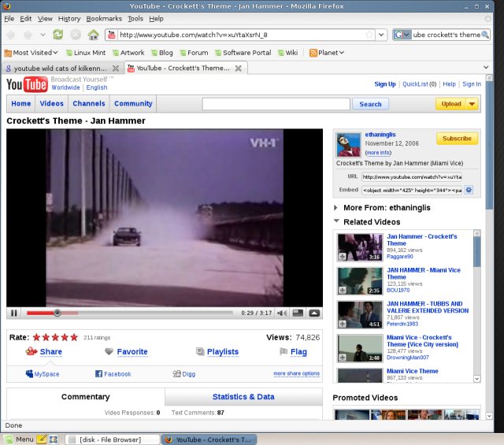Viewport: 504px width, 445px height.
Task: Click the embed customize gear icon
Action: [x=469, y=190]
